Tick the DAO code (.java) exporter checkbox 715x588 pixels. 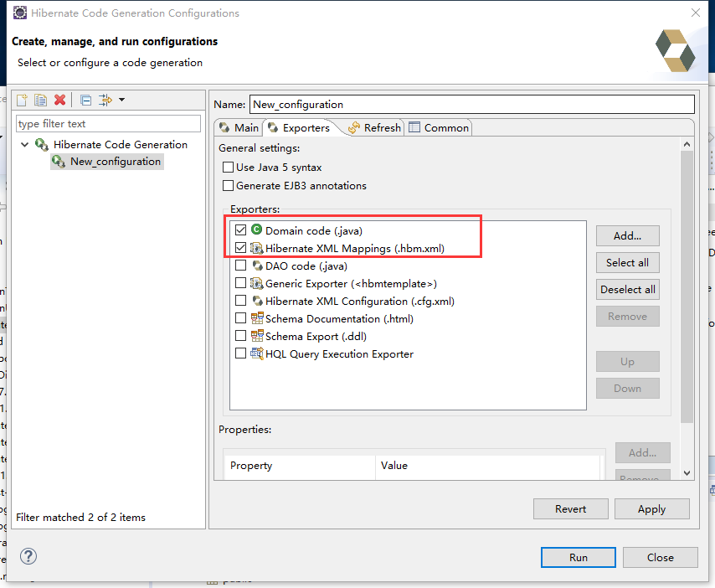(241, 266)
